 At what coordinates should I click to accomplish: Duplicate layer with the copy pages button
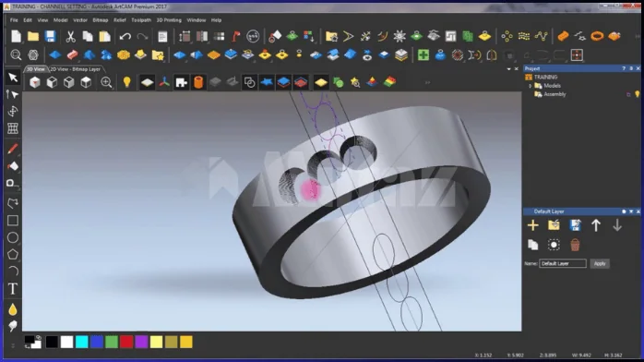coord(532,245)
